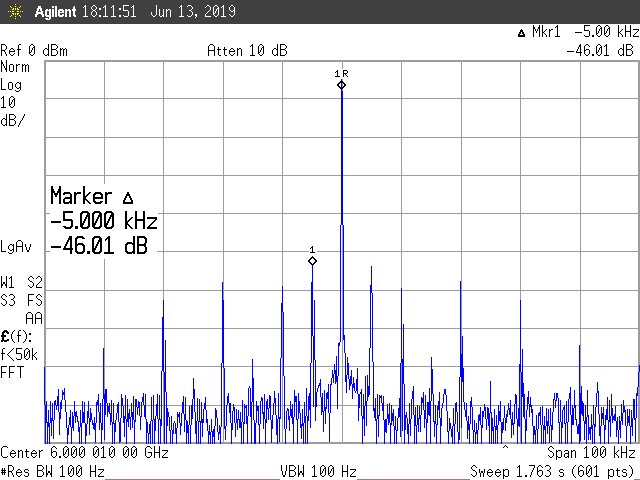This screenshot has width=640, height=480.
Task: Click the '#Res BW 100 Hz' label
Action: pos(52,471)
